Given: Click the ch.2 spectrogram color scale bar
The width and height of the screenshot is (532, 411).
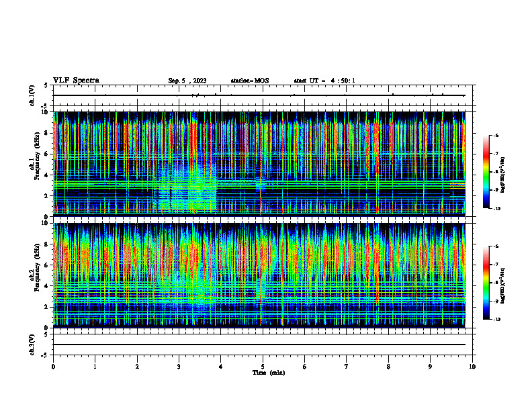Looking at the screenshot, I should (486, 283).
